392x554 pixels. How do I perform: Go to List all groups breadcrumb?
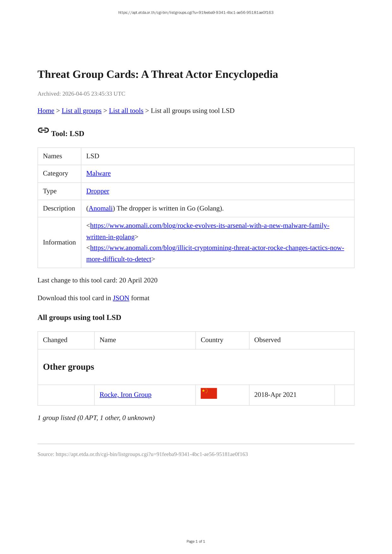click(81, 111)
